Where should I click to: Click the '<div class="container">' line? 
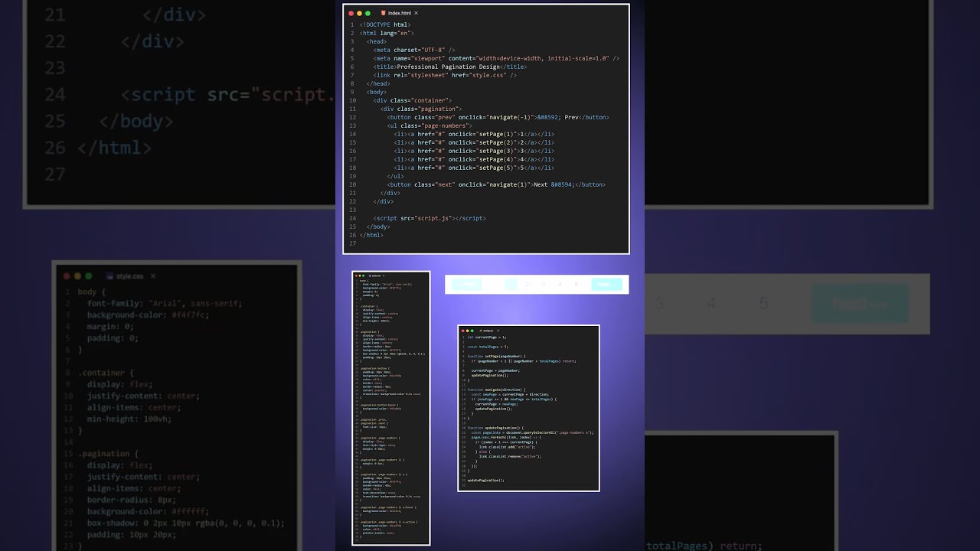pos(413,100)
